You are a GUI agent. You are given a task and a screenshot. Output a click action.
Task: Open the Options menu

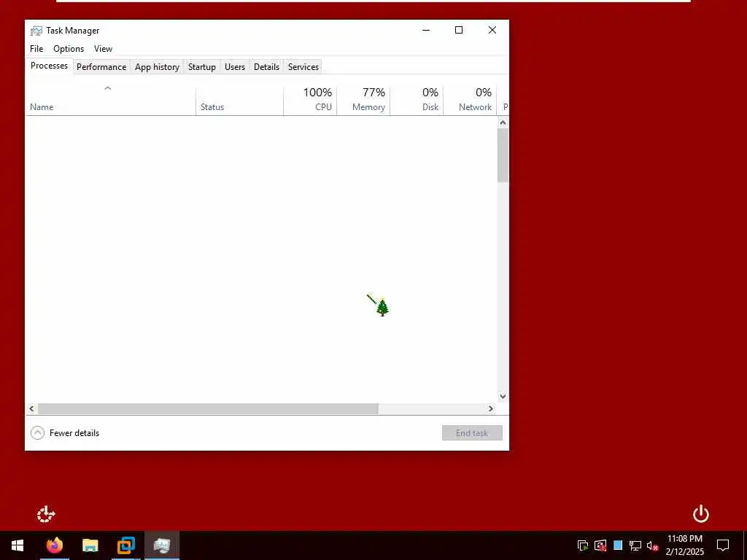69,49
